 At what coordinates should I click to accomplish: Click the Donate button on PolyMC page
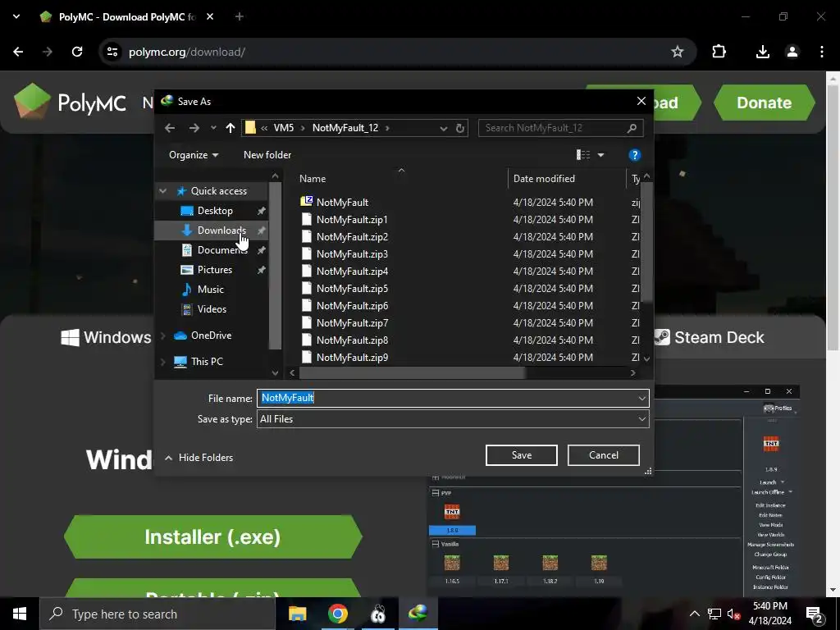764,103
